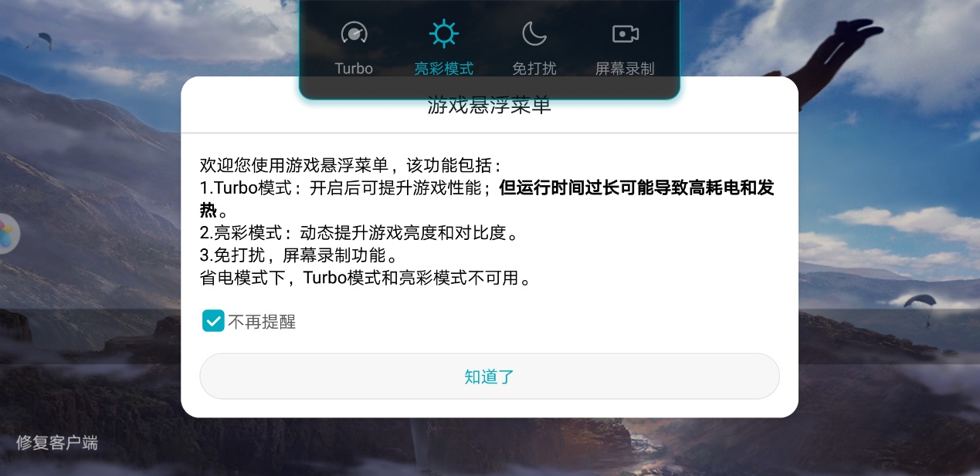Select the 免打扰 text label

coord(534,69)
